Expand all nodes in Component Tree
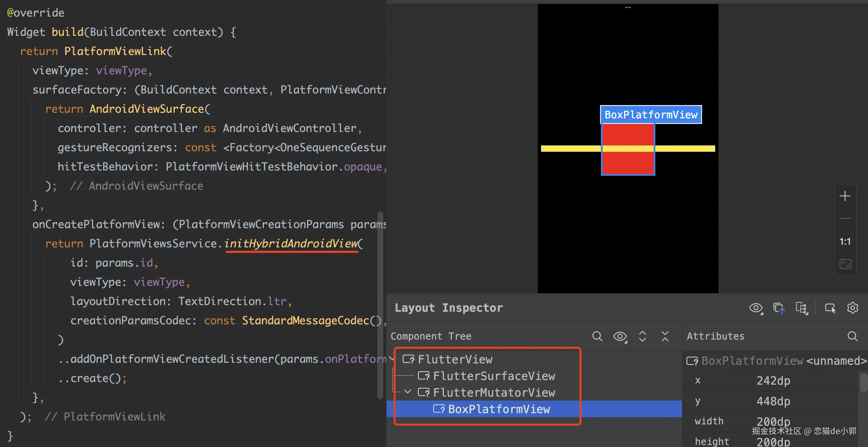 [x=642, y=336]
